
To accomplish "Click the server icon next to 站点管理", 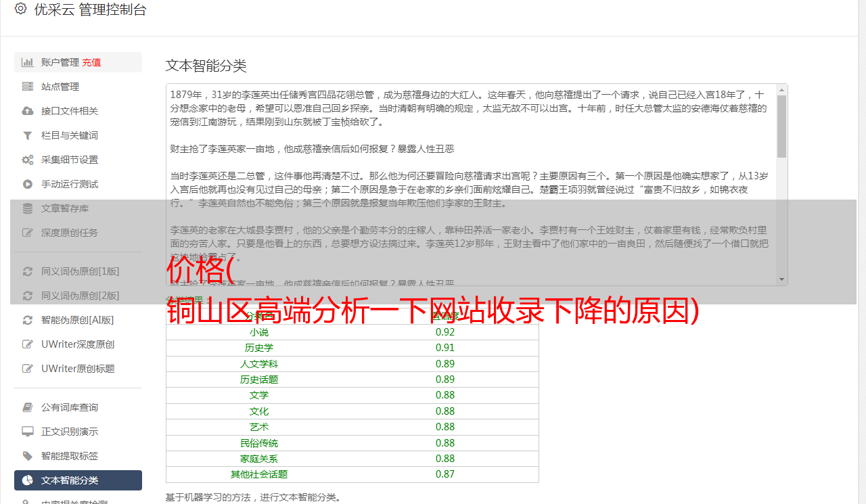I will [28, 87].
